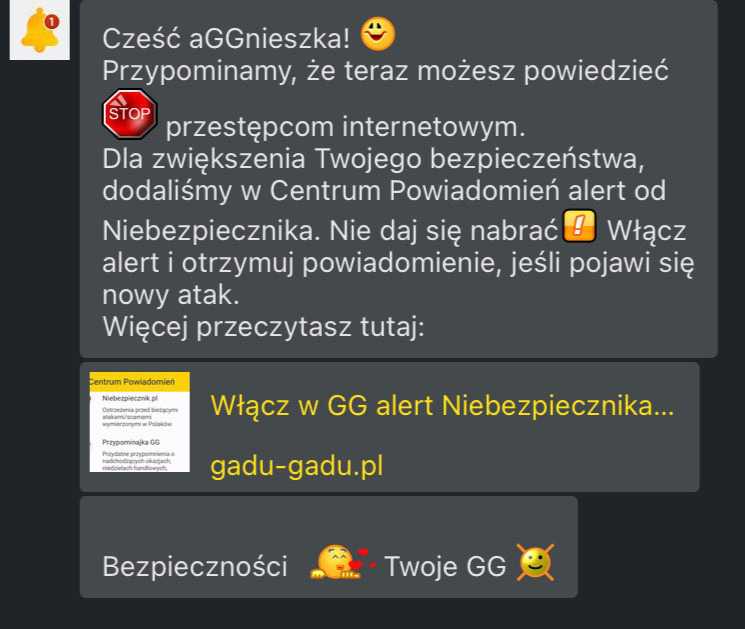
Task: Click the words alert od in message
Action: pos(617,191)
